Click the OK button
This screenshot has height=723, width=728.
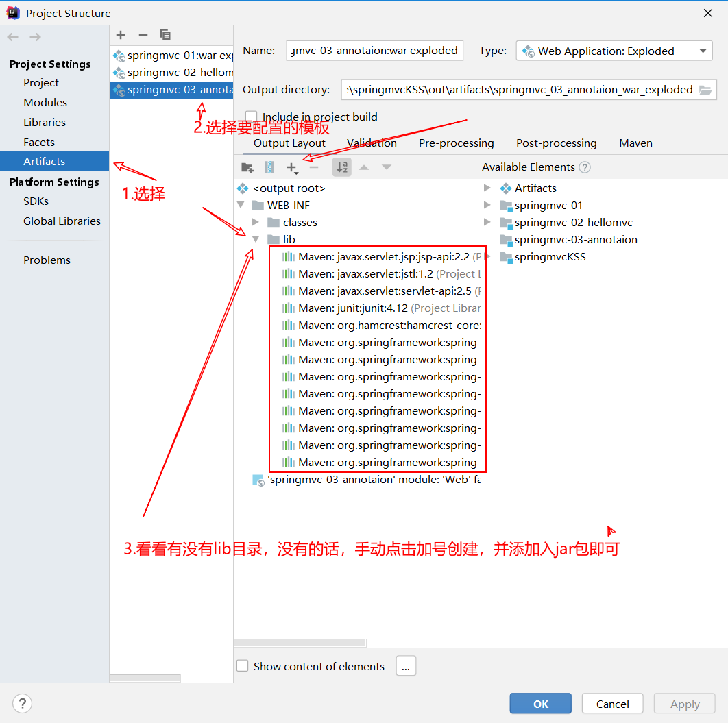tap(540, 704)
